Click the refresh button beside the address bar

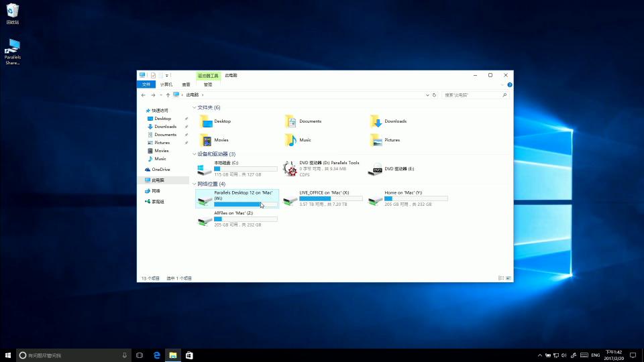(x=435, y=95)
